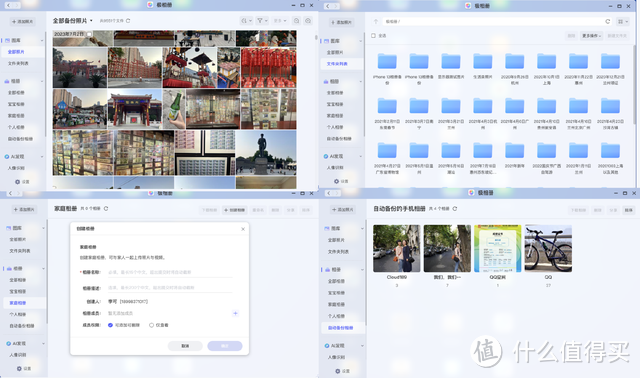Open the statue silhouette photo thumbnail
This screenshot has height=378, width=640.
coord(266,153)
